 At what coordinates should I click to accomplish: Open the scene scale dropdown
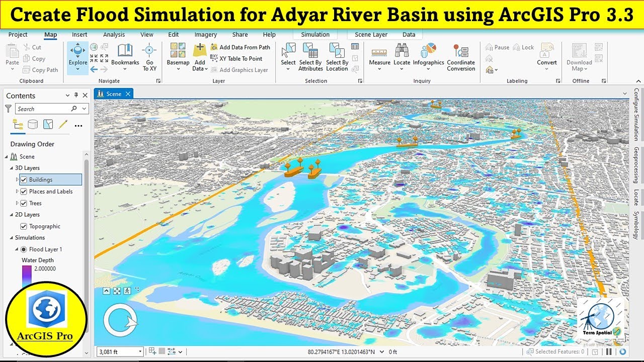pyautogui.click(x=140, y=352)
